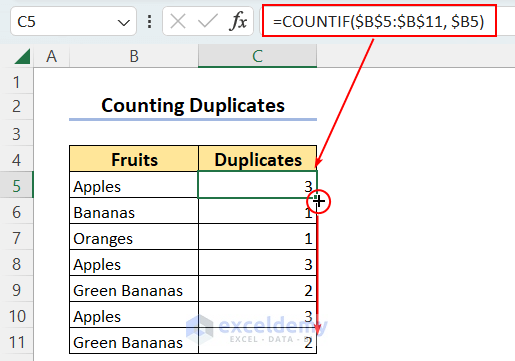Select Apples cell in row 10
The width and height of the screenshot is (515, 361).
coord(134,316)
